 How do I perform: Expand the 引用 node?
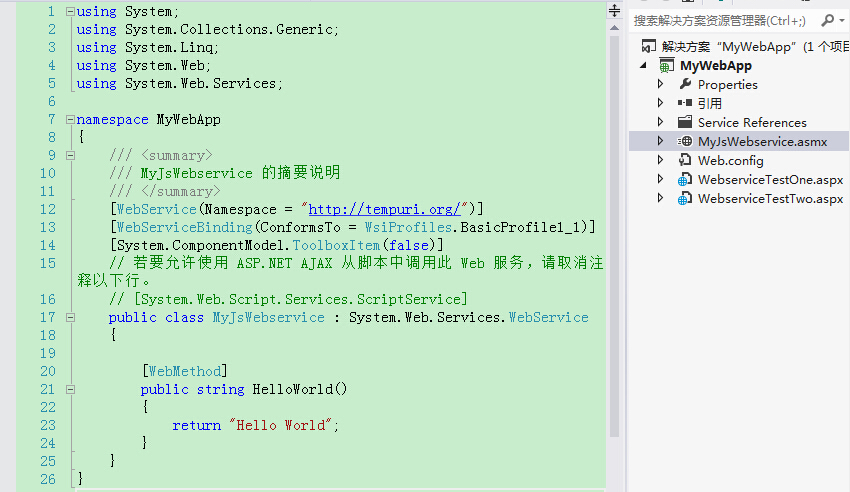click(660, 102)
